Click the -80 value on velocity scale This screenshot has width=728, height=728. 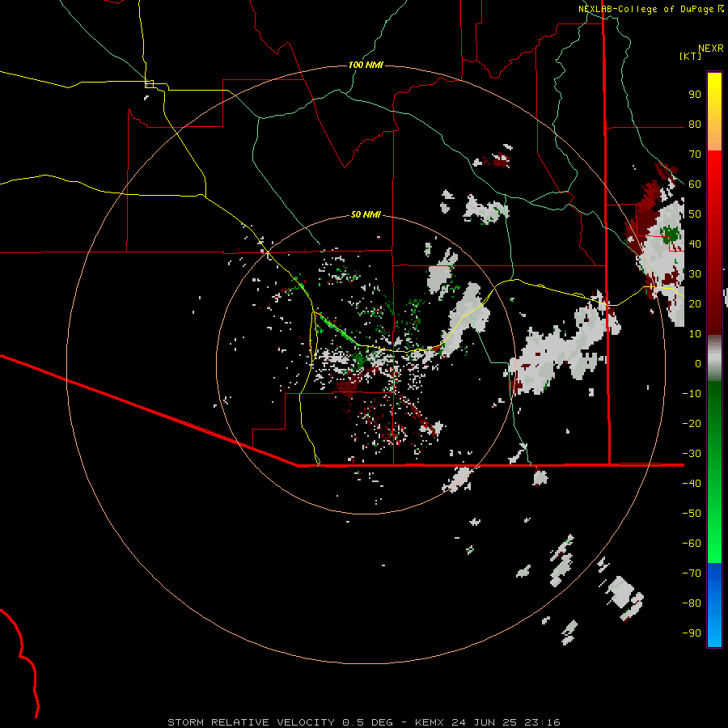tap(692, 603)
